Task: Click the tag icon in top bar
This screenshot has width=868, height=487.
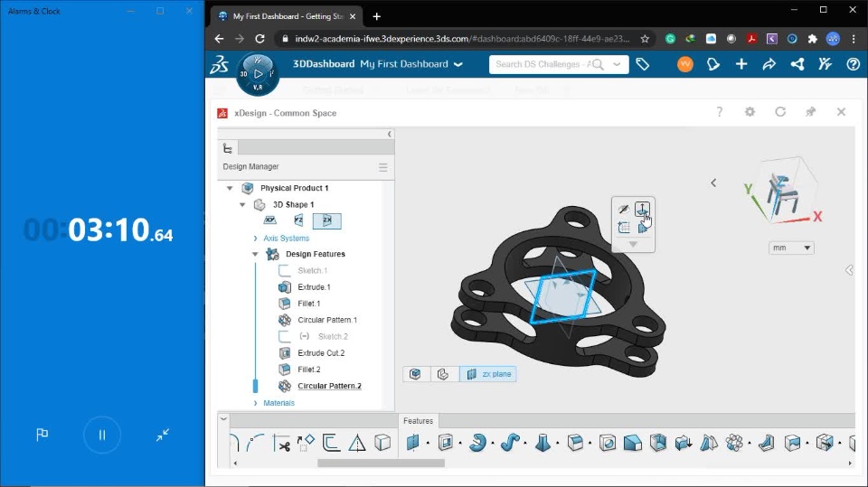Action: click(642, 64)
